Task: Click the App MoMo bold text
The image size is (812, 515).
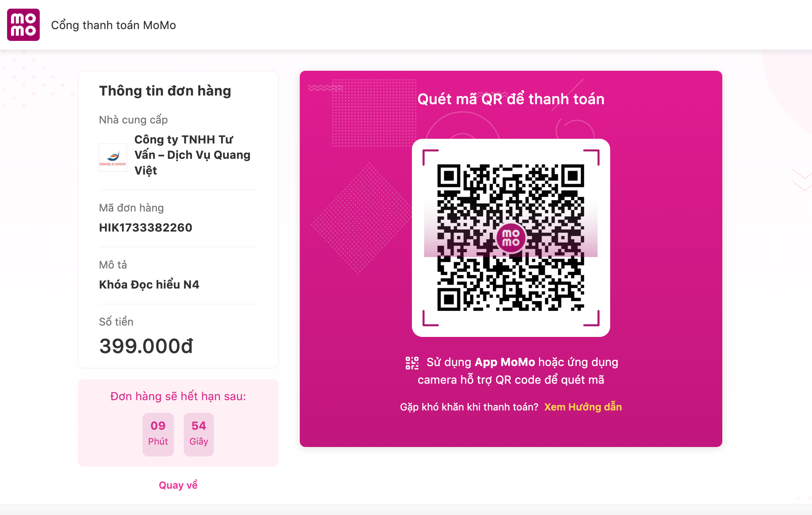Action: click(x=505, y=362)
